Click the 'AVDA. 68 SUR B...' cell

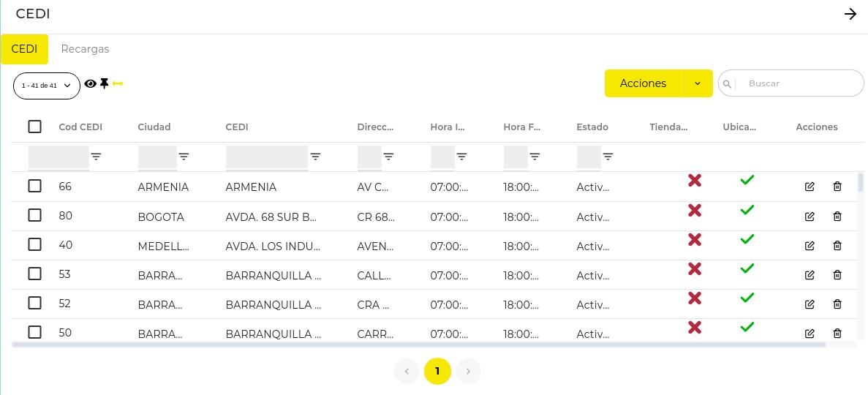(x=271, y=217)
